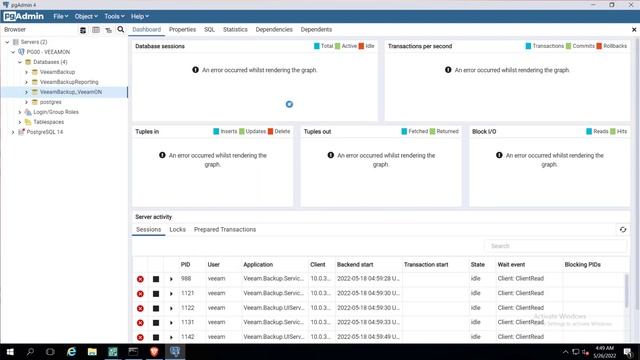Expand session details for PID 988
The height and width of the screenshot is (360, 640).
click(171, 279)
